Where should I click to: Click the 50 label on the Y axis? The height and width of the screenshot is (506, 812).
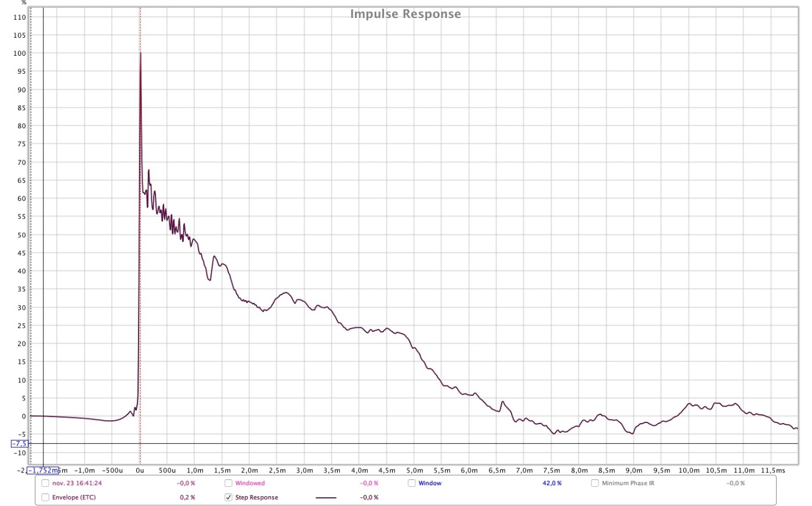tap(21, 235)
